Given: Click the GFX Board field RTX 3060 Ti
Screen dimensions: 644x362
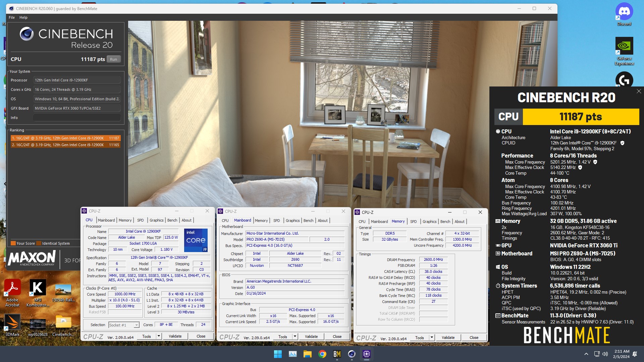Looking at the screenshot, I should point(77,108).
